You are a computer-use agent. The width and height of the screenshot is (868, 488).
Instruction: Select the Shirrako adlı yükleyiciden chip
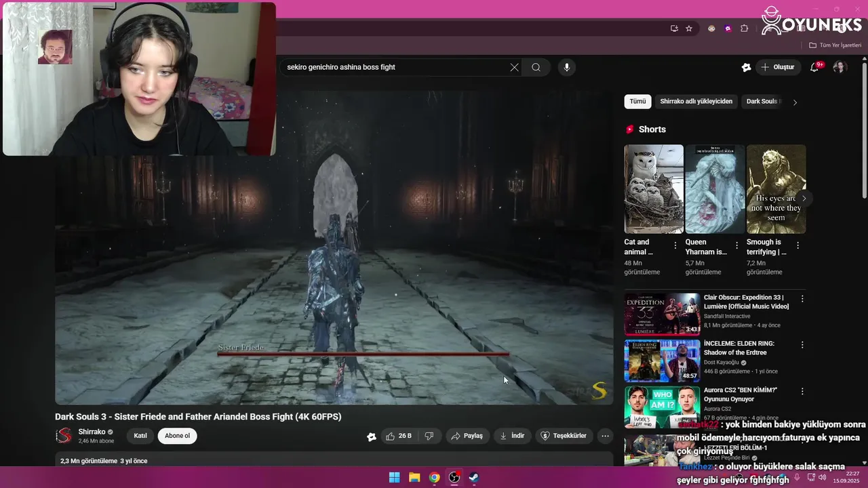click(696, 102)
